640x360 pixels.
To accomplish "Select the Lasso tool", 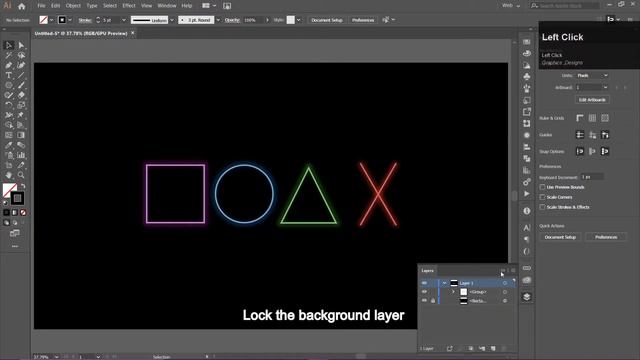I will click(x=21, y=55).
